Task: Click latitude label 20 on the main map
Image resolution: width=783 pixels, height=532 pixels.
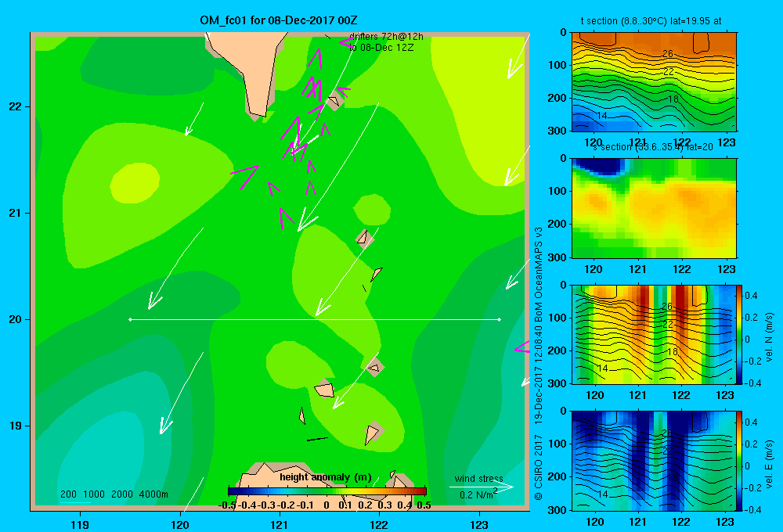Action: click(x=16, y=319)
